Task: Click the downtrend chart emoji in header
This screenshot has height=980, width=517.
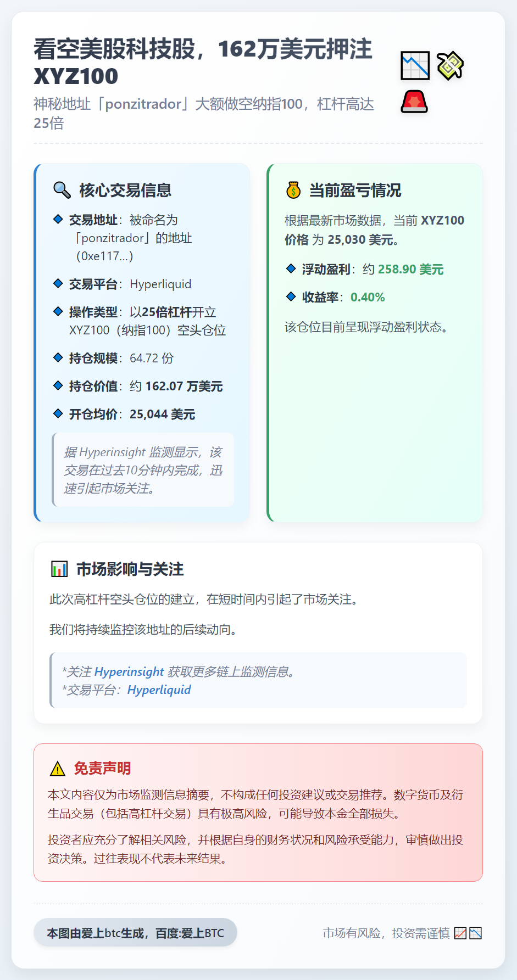Action: point(415,65)
